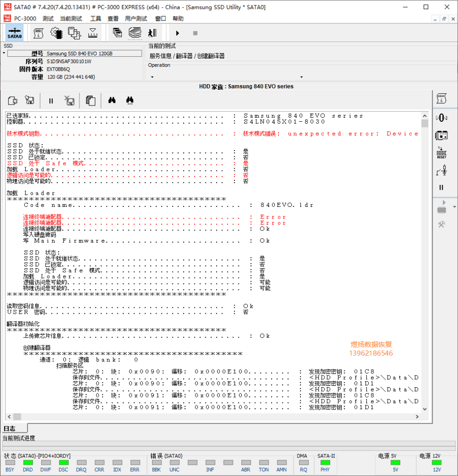Search the log with binoculars icon
The width and height of the screenshot is (458, 476).
[112, 100]
